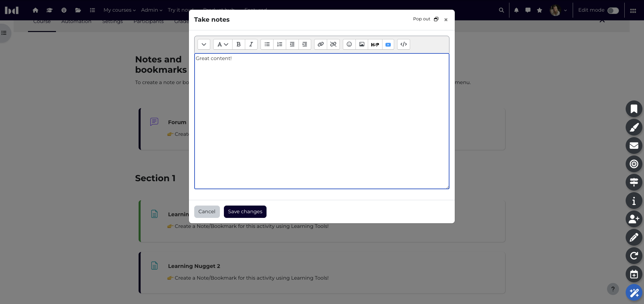Click the target floating button
This screenshot has height=304, width=644.
pos(634,164)
